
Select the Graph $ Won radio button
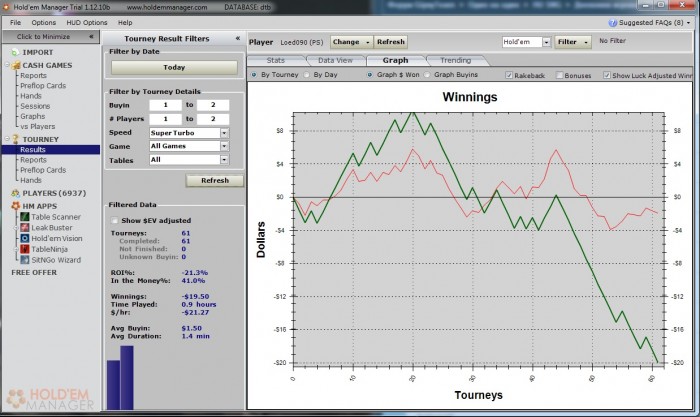tap(370, 75)
